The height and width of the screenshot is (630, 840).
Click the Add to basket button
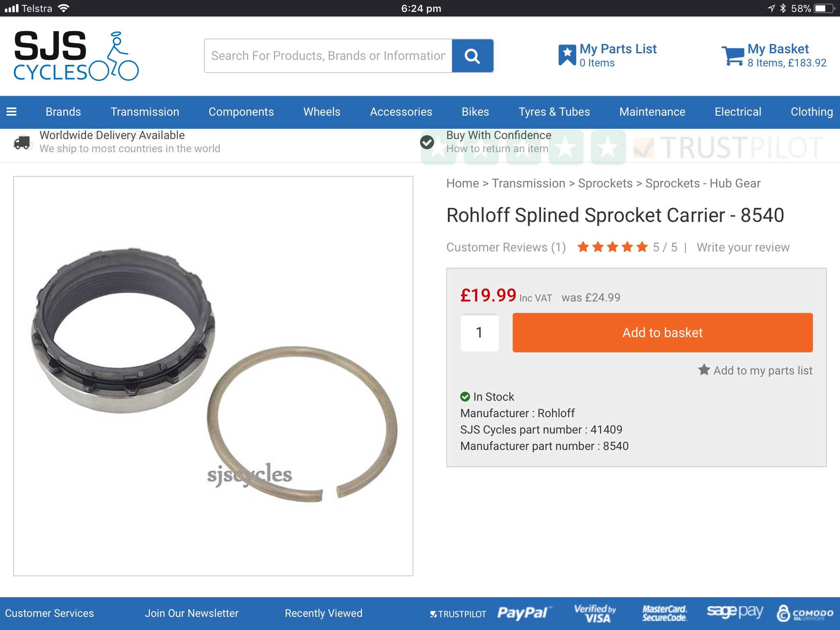click(662, 333)
